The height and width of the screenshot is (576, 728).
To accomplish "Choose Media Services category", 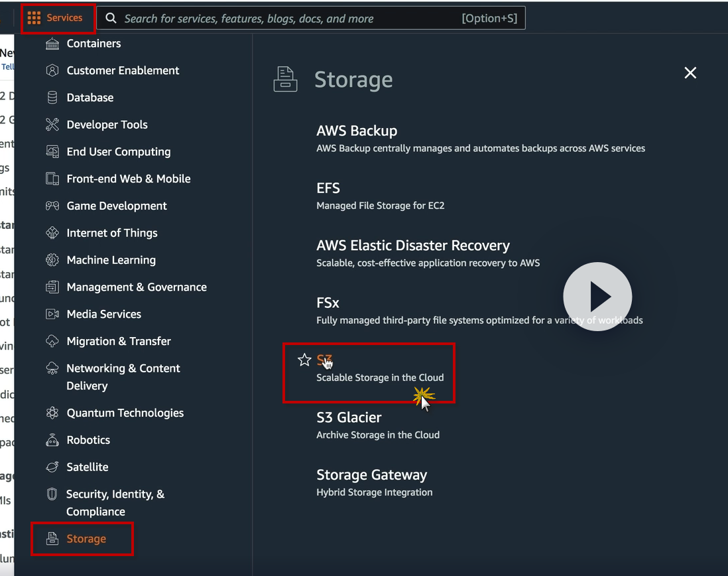I will pos(104,314).
